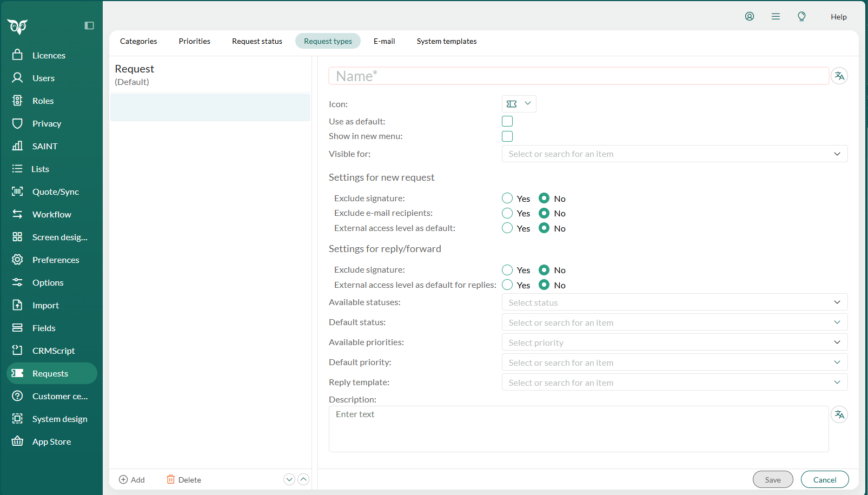Click the Save button

773,479
